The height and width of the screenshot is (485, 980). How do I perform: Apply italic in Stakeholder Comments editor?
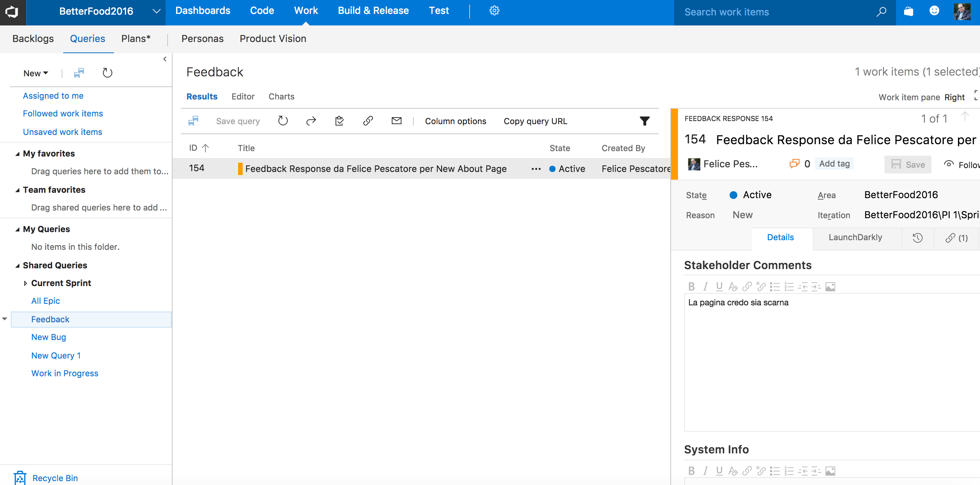(x=705, y=286)
